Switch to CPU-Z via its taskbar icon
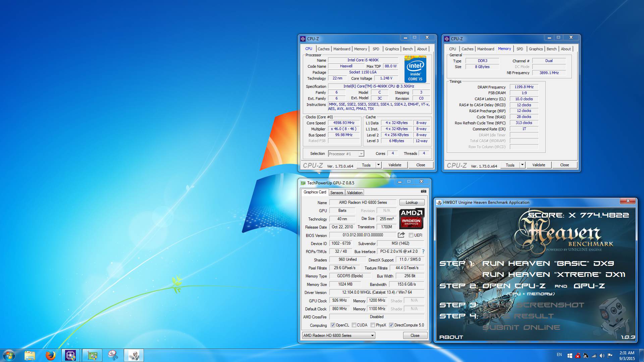 [70, 355]
